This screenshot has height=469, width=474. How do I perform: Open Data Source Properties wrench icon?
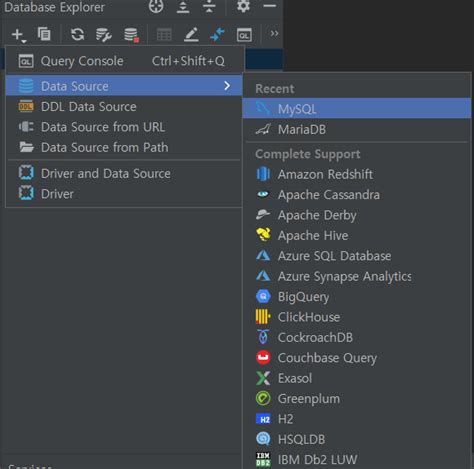point(104,35)
